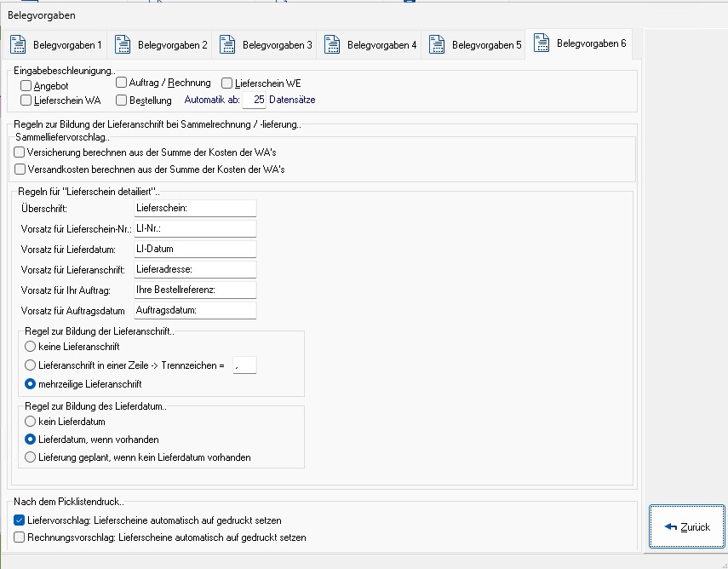Show the Belegvorgaben 5 tab label
This screenshot has height=569, width=728.
pyautogui.click(x=486, y=45)
